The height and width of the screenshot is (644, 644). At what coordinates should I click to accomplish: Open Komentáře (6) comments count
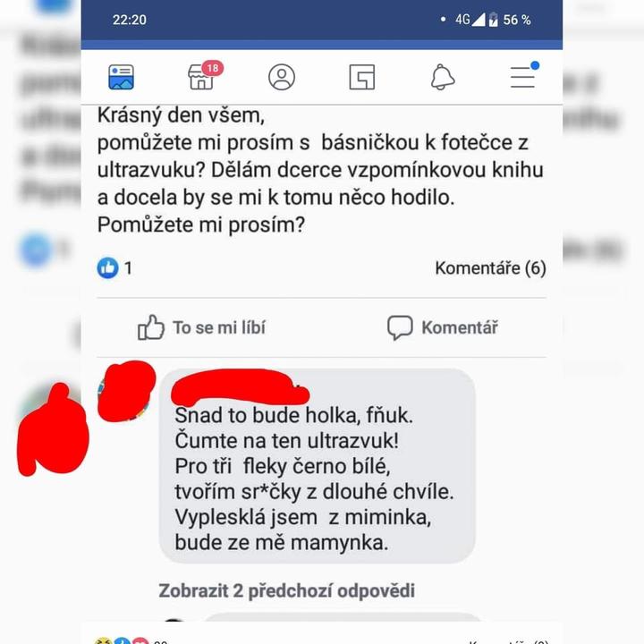pos(491,268)
